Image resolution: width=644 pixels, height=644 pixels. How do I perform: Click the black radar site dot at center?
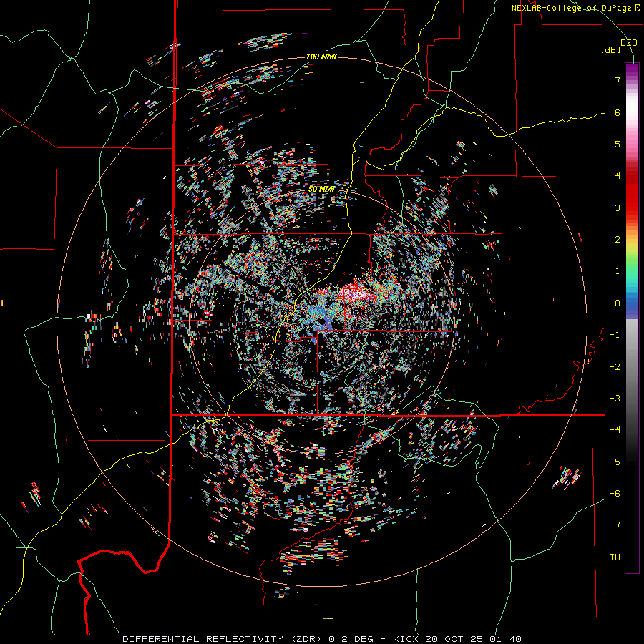click(322, 321)
